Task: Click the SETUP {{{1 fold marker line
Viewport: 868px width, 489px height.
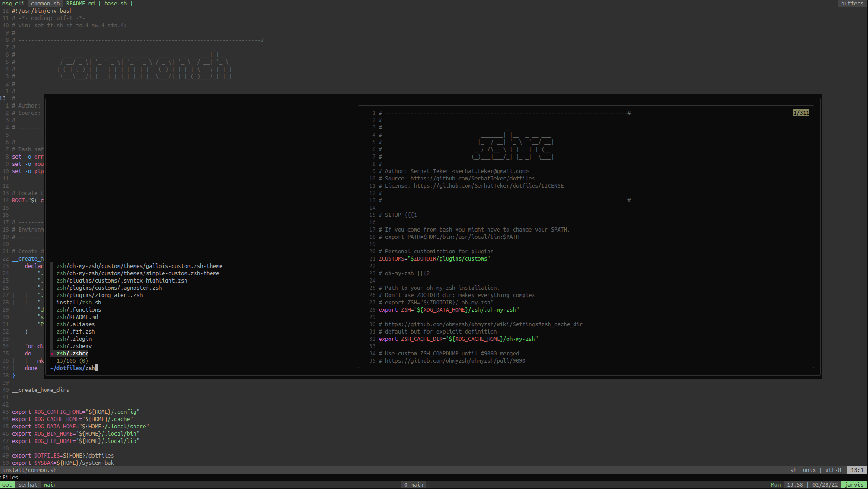Action: pos(397,215)
